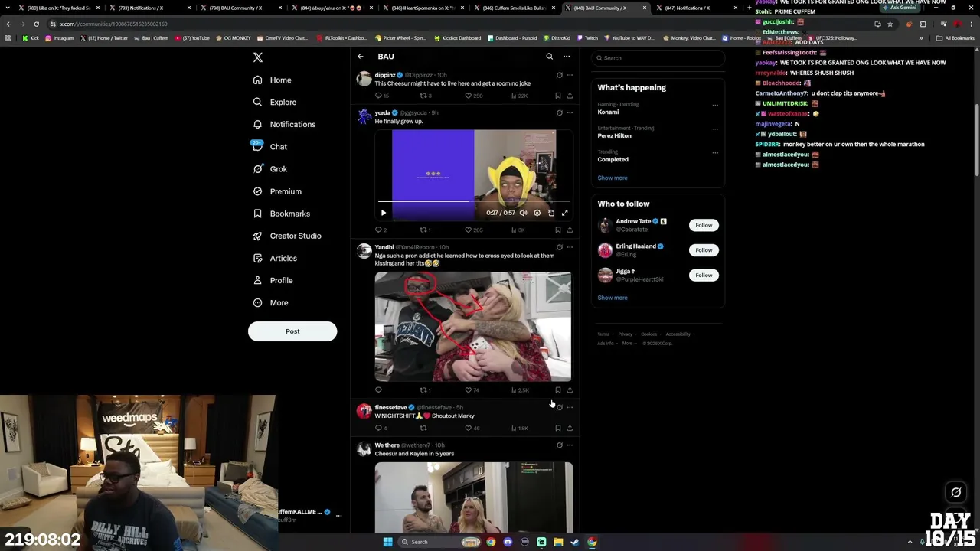980x551 pixels.
Task: Share Yandhi's post
Action: pyautogui.click(x=570, y=390)
